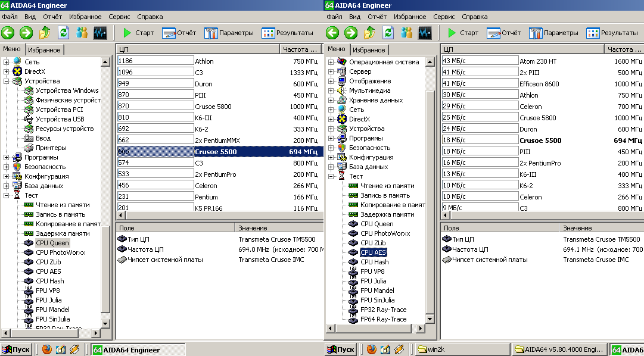644x356 pixels.
Task: Click Refresh icon in left AIDA64 toolbar
Action: (x=63, y=32)
